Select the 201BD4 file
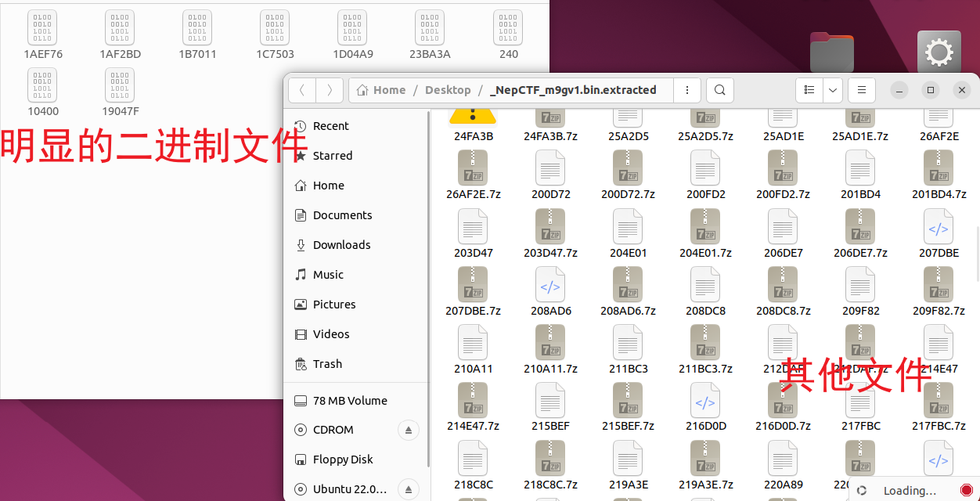This screenshot has height=501, width=980. point(860,175)
